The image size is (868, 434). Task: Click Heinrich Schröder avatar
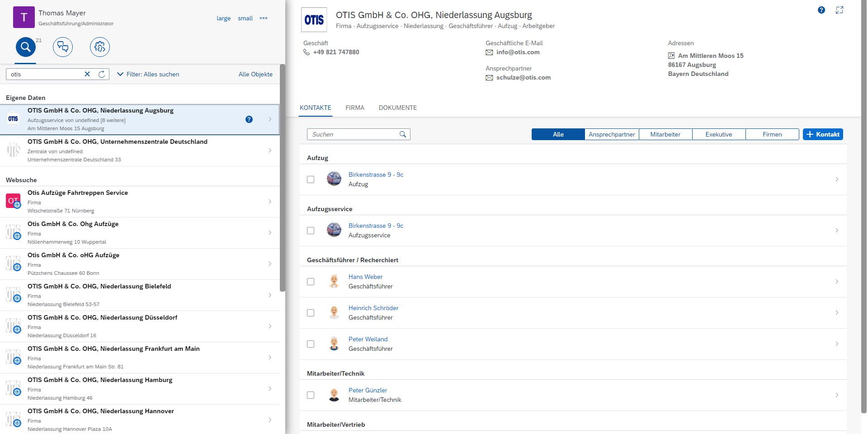click(x=334, y=312)
